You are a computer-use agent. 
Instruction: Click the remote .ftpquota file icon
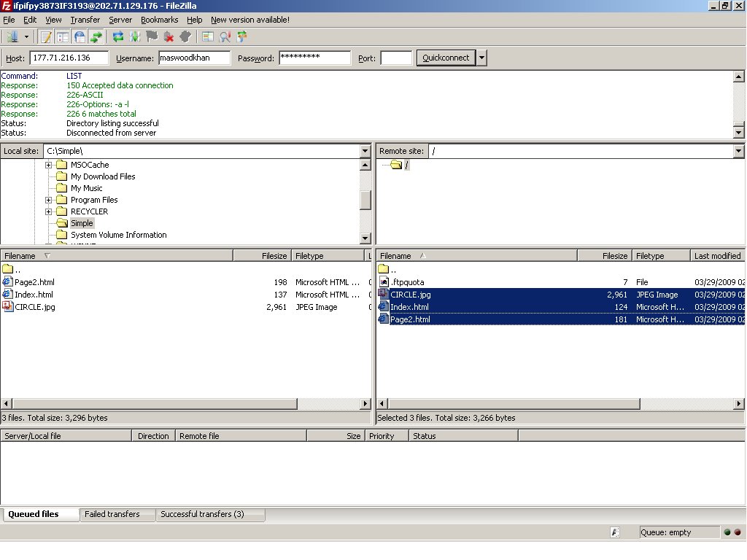pos(384,282)
